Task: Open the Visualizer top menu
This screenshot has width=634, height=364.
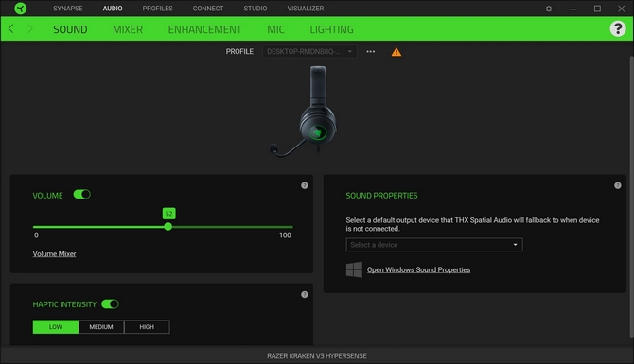Action: click(x=306, y=9)
